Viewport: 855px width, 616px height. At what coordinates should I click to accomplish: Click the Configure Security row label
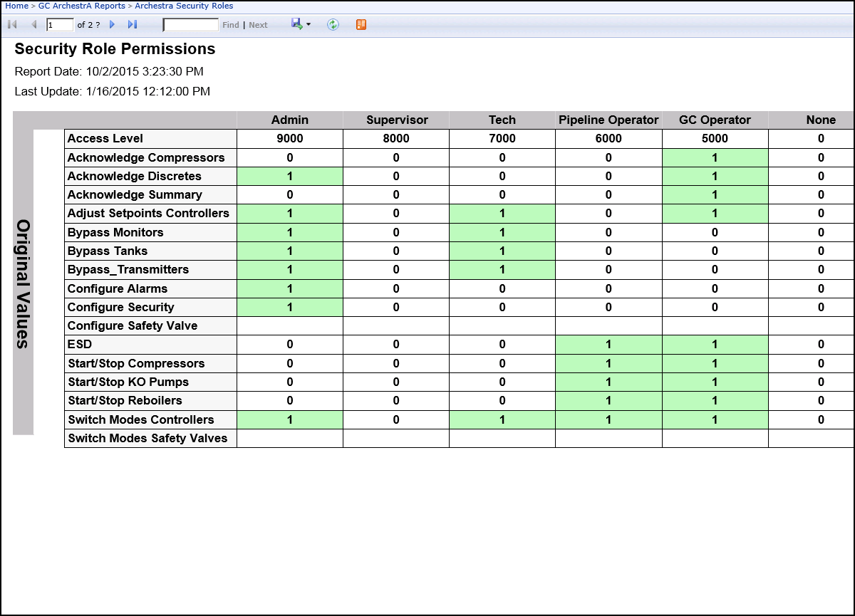point(120,307)
